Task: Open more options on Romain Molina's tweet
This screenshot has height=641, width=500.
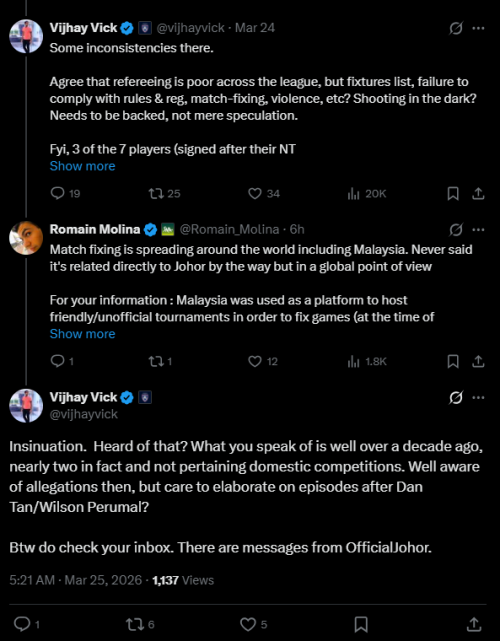Action: click(x=478, y=230)
